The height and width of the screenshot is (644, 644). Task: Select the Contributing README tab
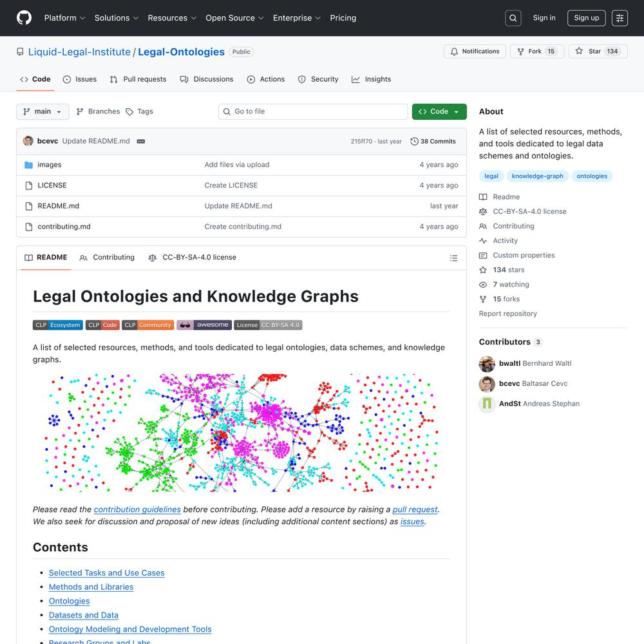click(x=107, y=258)
